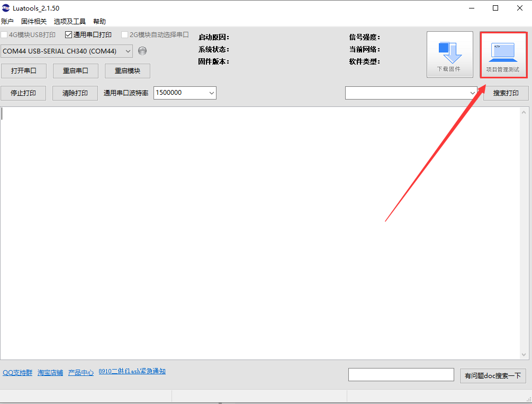532x404 pixels.
Task: Close the Luatools window
Action: (519, 8)
